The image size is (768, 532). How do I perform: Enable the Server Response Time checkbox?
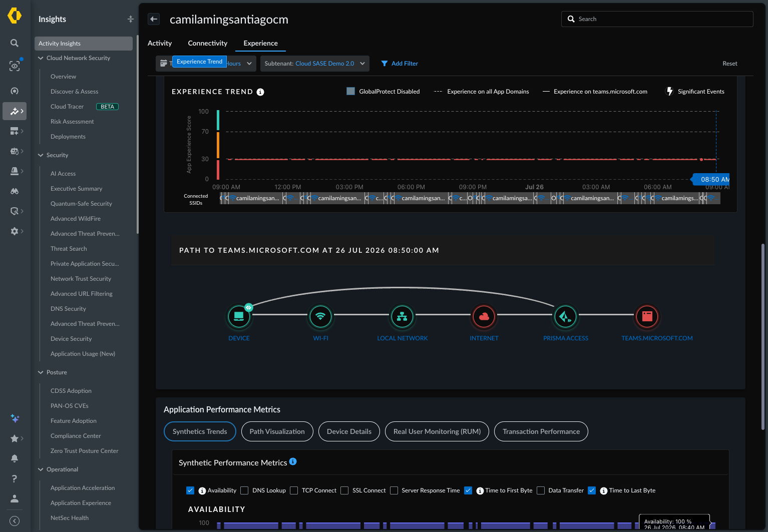click(x=394, y=490)
